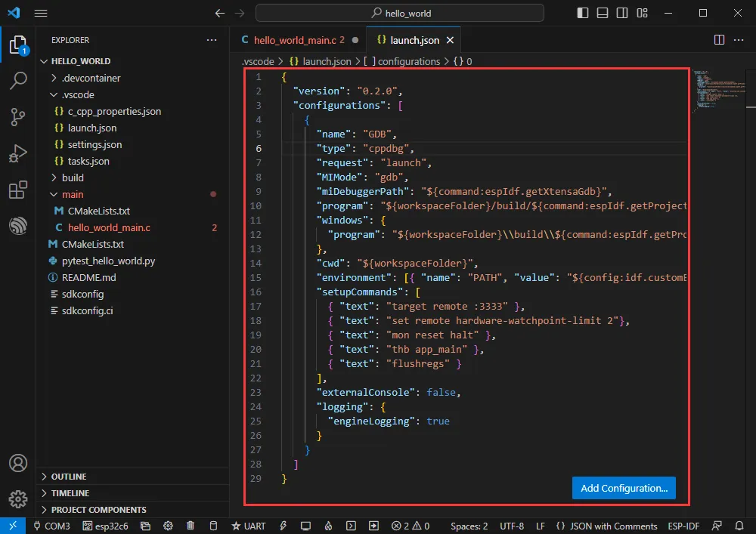Open the Search view in activity bar
Viewport: 756px width, 534px height.
pos(18,81)
